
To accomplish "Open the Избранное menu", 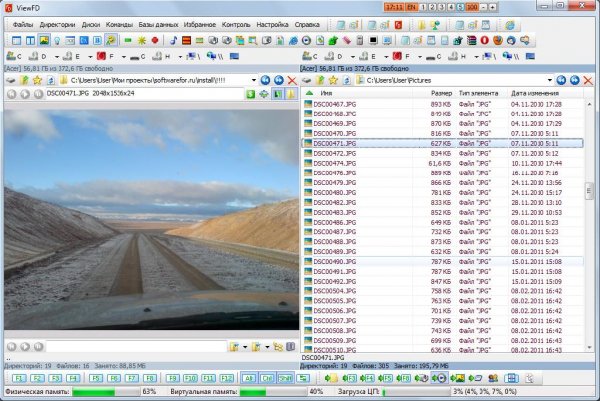I will coord(200,24).
